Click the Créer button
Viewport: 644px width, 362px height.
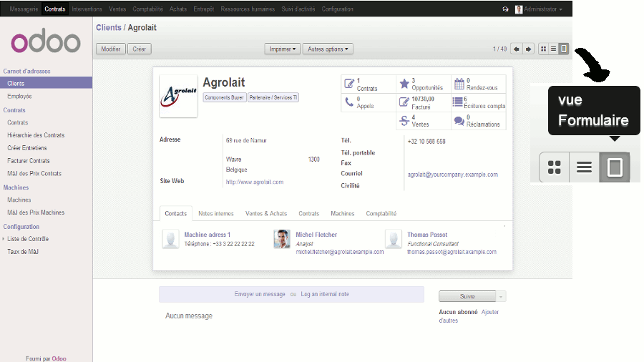140,49
